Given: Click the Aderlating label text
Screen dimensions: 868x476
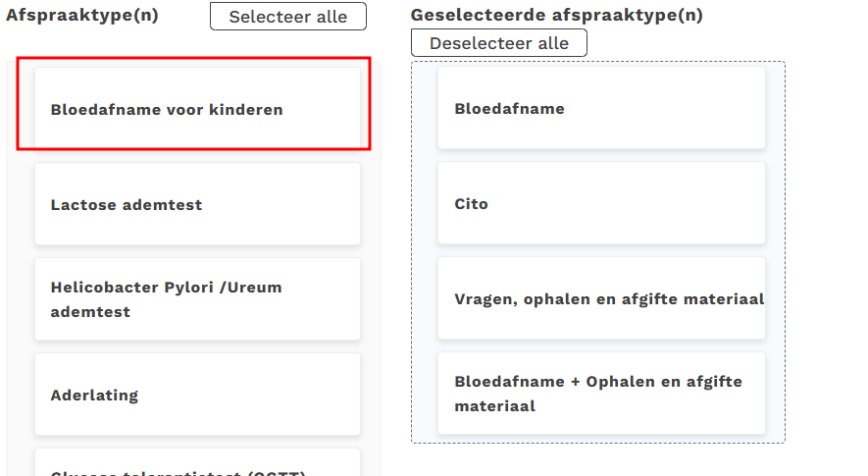Looking at the screenshot, I should [94, 396].
